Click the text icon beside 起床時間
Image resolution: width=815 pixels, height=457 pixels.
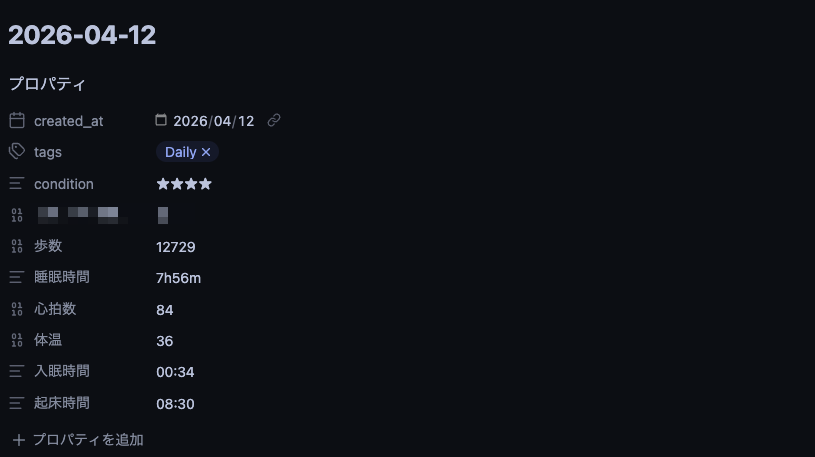(17, 403)
